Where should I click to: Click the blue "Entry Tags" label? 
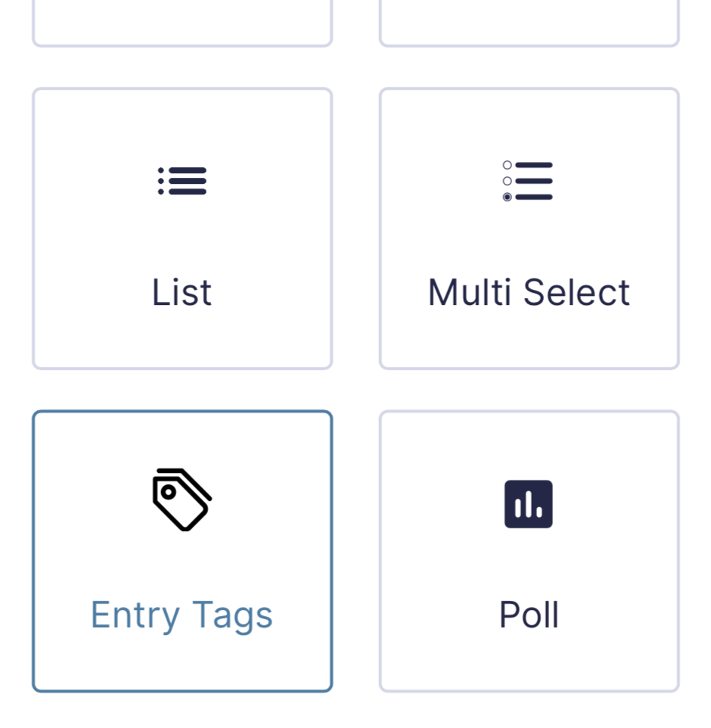click(x=182, y=614)
